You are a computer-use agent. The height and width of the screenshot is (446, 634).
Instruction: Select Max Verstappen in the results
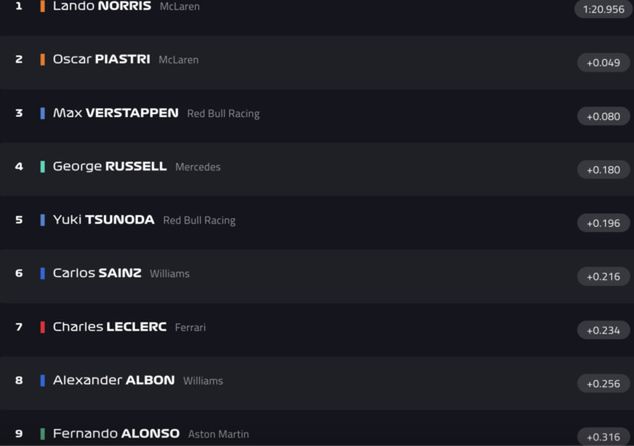116,113
